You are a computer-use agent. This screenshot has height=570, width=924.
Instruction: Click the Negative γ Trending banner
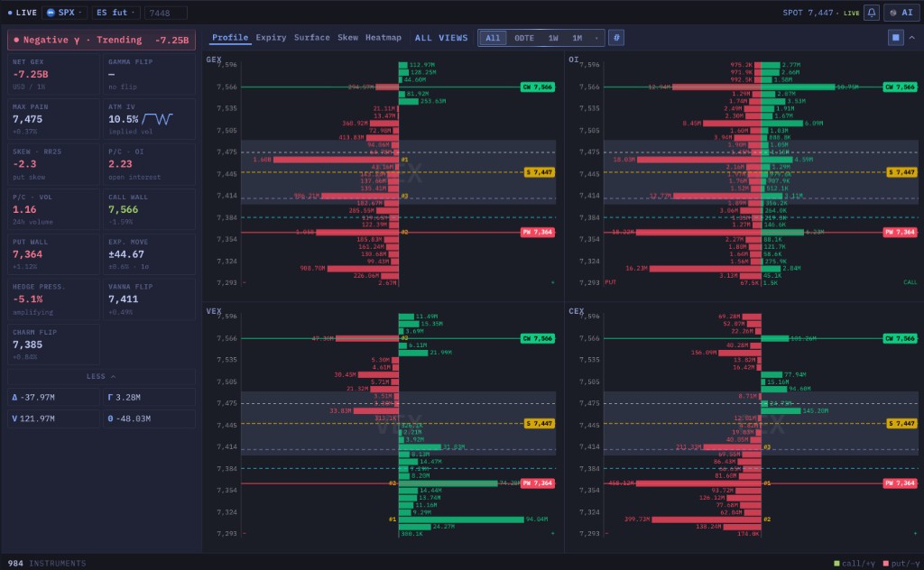click(x=101, y=40)
